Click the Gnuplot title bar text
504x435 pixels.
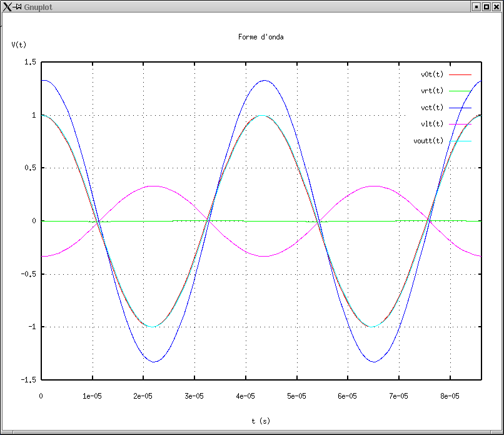[x=37, y=6]
